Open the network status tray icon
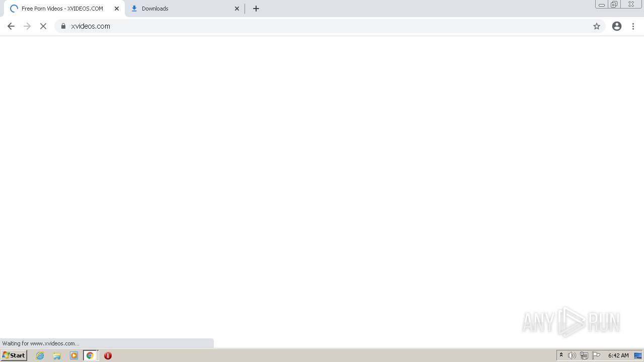Screen dimensions: 644x362 [x=584, y=355]
